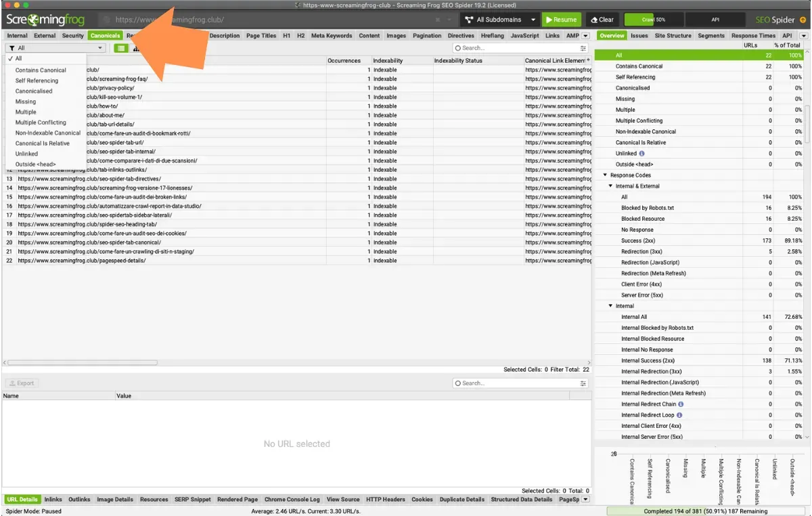This screenshot has height=516, width=812.
Task: Open the HTTP Headers bottom tab
Action: [x=385, y=500]
